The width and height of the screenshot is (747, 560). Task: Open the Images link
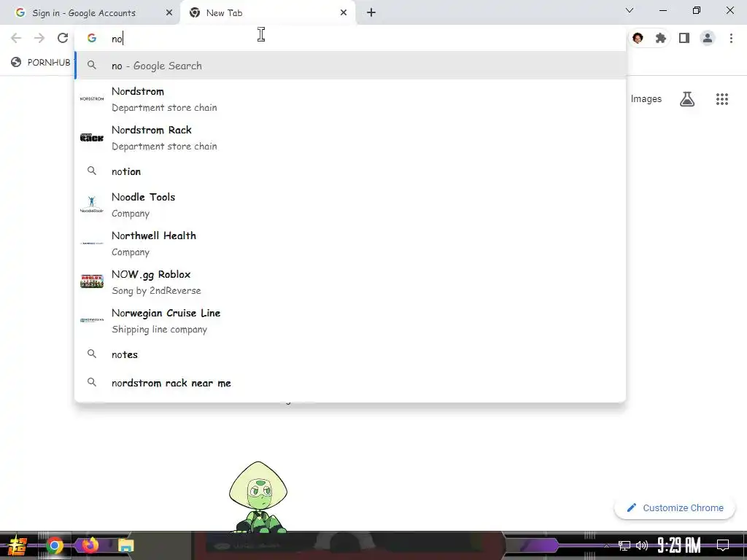646,99
